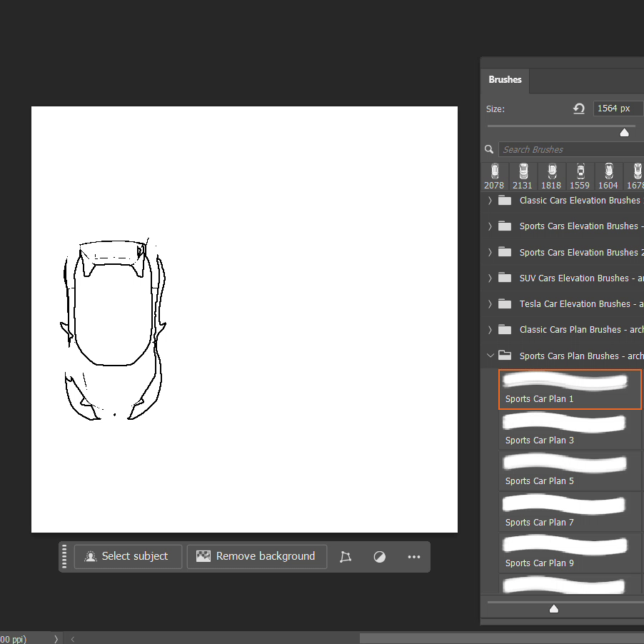Expand the SUV Cars Elevation Brushes group

[x=490, y=278]
